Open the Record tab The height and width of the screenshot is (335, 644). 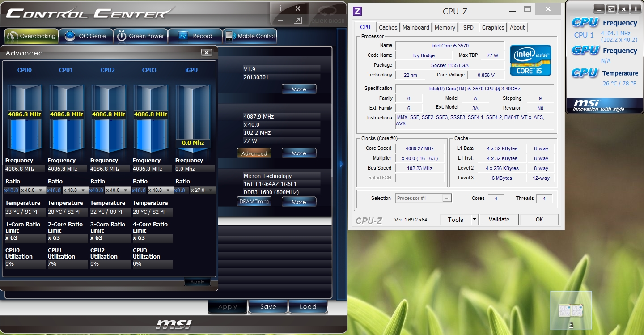coord(195,36)
